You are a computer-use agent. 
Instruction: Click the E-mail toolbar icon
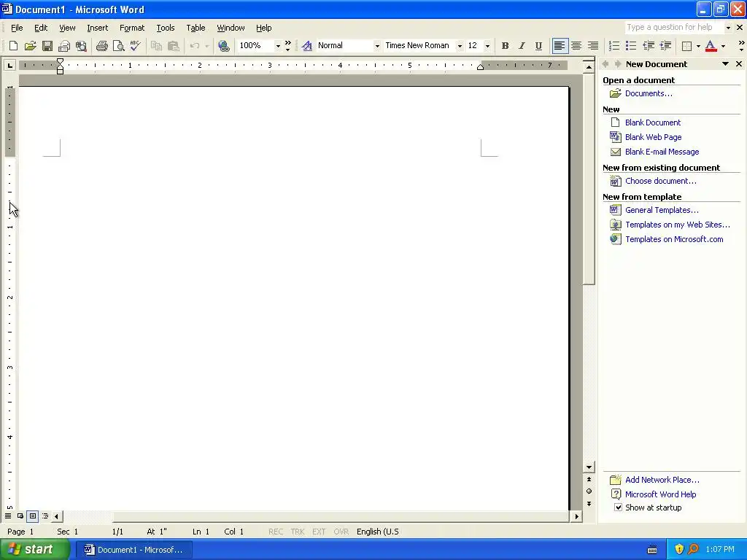point(64,46)
